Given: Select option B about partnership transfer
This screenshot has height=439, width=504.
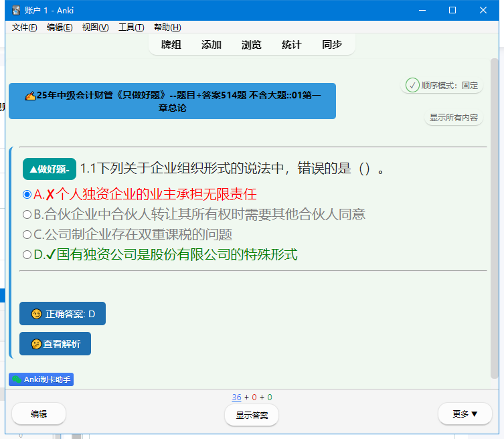Looking at the screenshot, I should click(x=27, y=214).
